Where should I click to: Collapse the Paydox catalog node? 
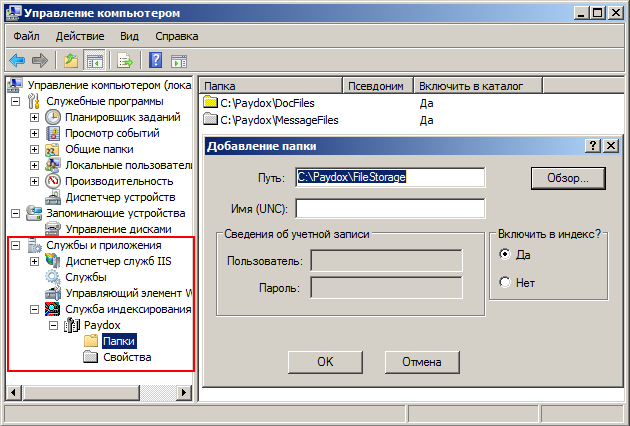coord(53,326)
